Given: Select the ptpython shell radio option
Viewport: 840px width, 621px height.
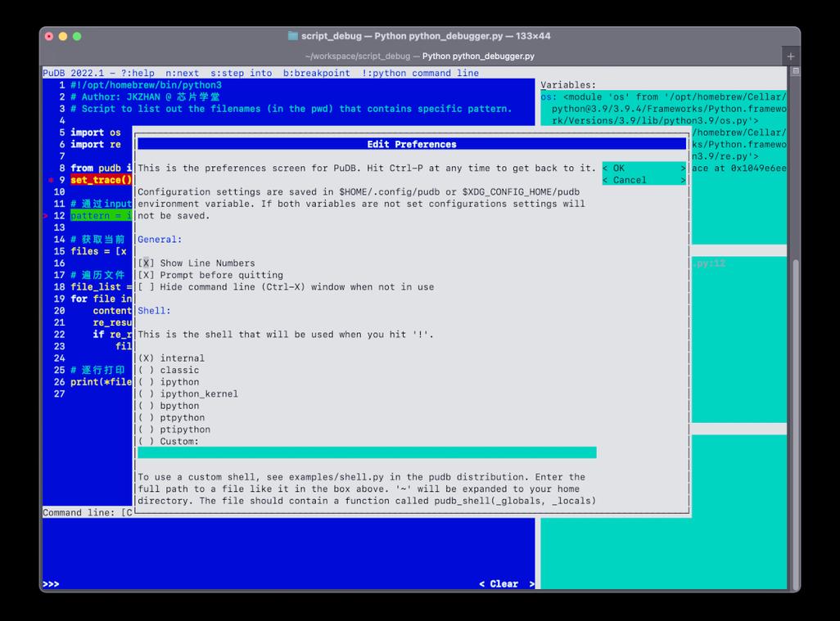Looking at the screenshot, I should (146, 417).
